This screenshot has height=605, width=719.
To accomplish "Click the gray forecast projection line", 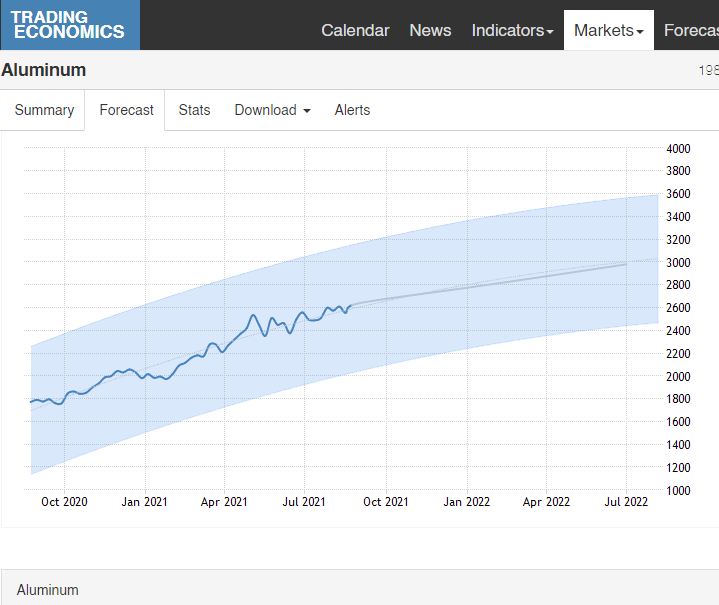I will (500, 283).
